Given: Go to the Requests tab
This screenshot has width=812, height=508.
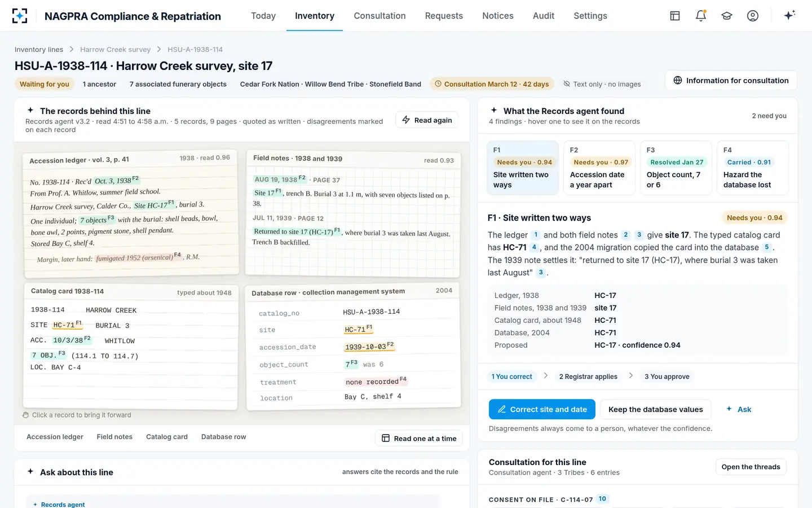Looking at the screenshot, I should [x=444, y=16].
